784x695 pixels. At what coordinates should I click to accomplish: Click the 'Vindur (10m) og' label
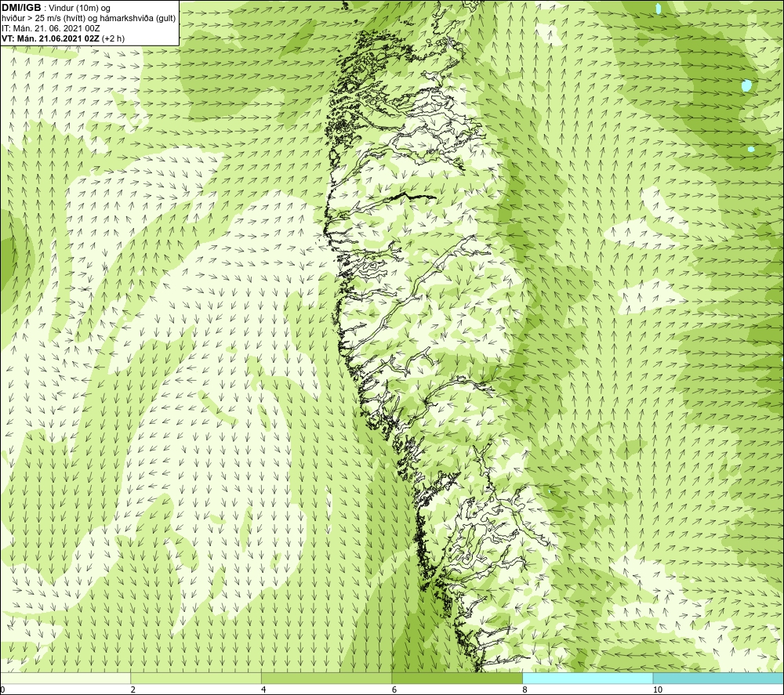[79, 8]
